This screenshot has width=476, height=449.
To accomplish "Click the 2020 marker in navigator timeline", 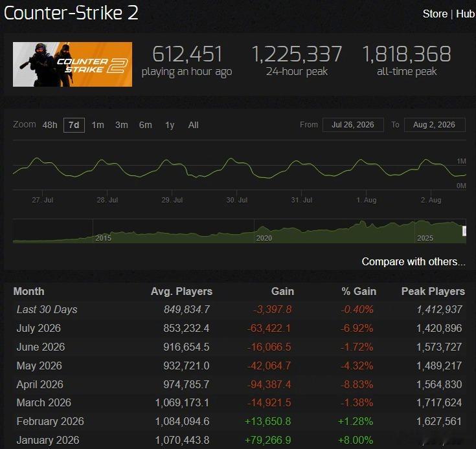I will pyautogui.click(x=264, y=238).
